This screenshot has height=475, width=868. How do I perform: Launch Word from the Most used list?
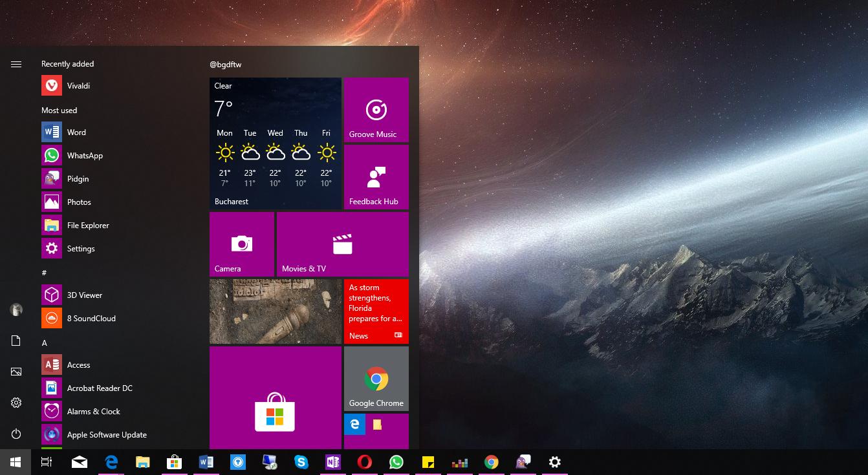point(116,132)
